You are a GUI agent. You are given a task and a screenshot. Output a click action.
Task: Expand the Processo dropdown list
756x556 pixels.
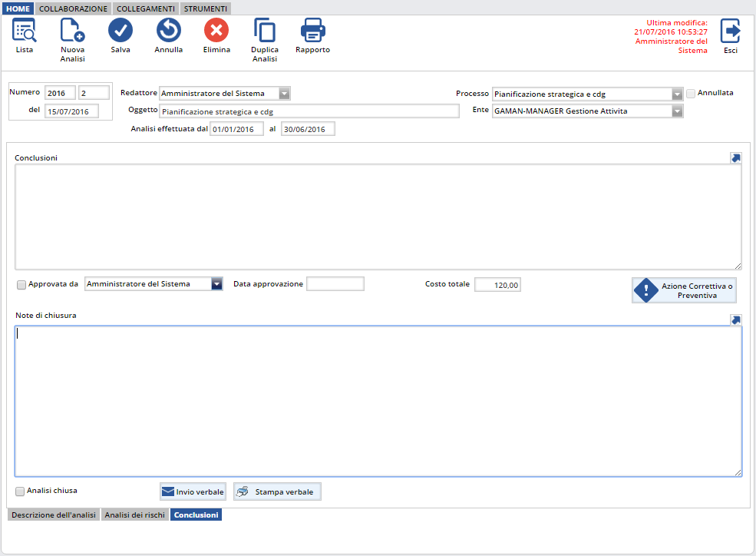tap(677, 94)
